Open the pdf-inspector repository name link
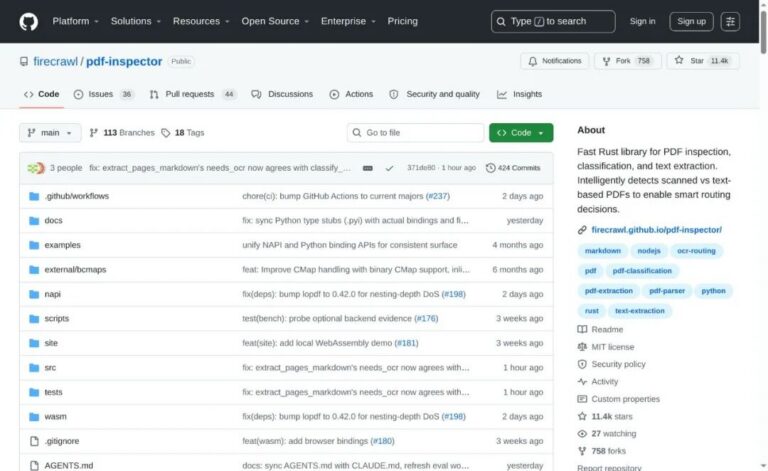Viewport: 768px width, 471px height. point(124,62)
